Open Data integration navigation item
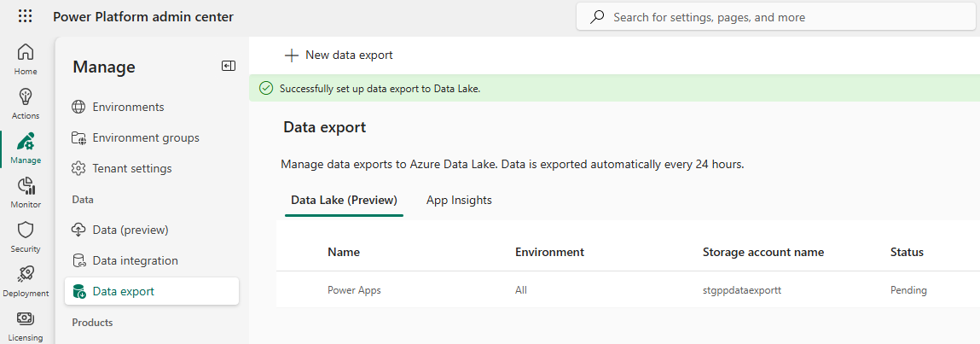This screenshot has height=344, width=980. [135, 260]
